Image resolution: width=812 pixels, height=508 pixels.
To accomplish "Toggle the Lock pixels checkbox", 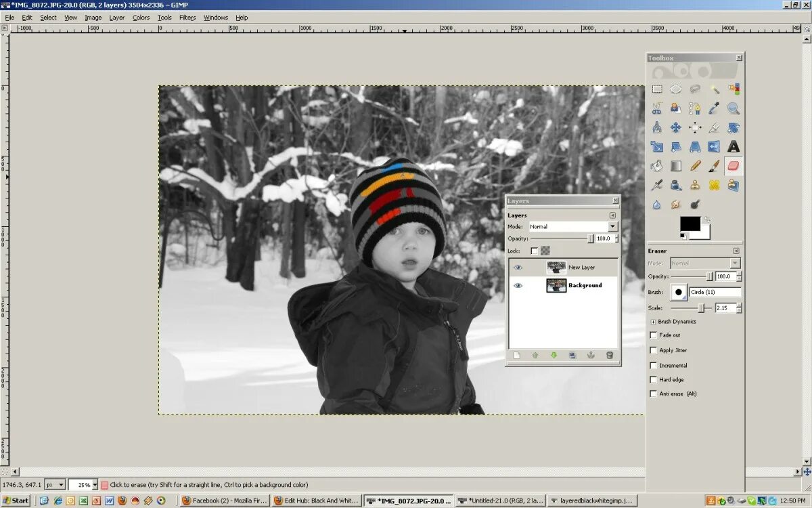I will tap(534, 251).
